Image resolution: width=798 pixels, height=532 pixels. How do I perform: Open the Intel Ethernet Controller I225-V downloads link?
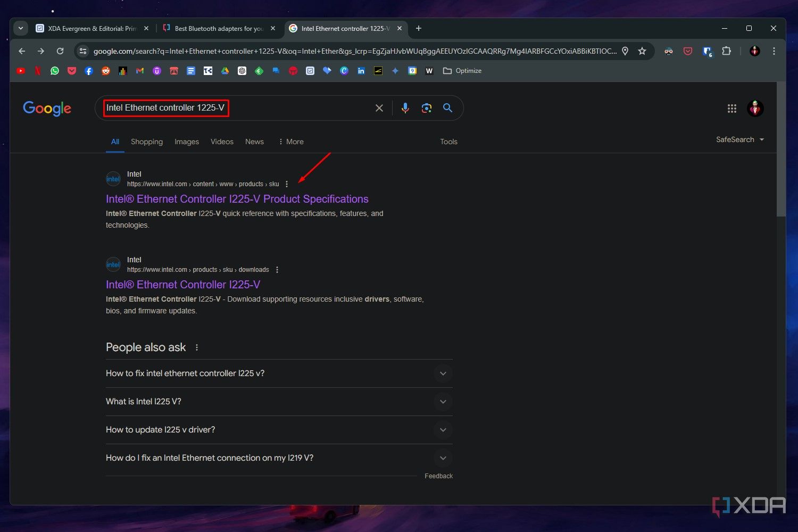click(183, 285)
